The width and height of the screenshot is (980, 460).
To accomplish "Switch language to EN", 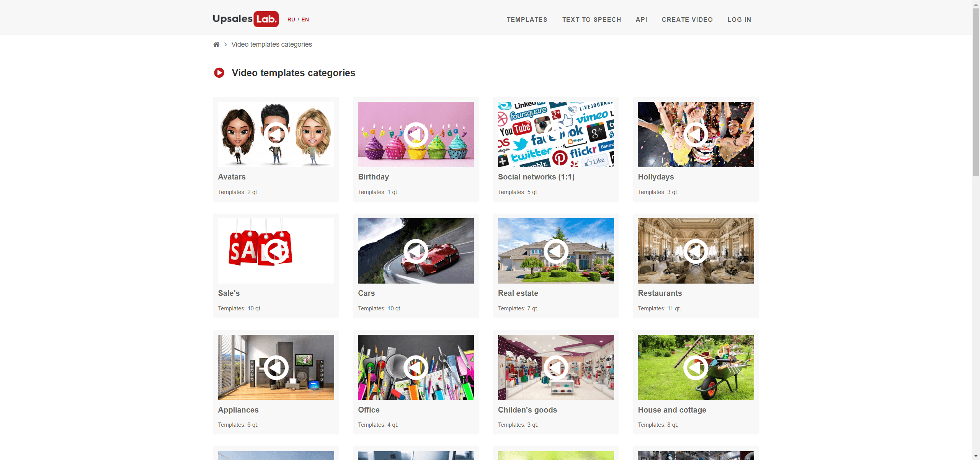I will (305, 20).
